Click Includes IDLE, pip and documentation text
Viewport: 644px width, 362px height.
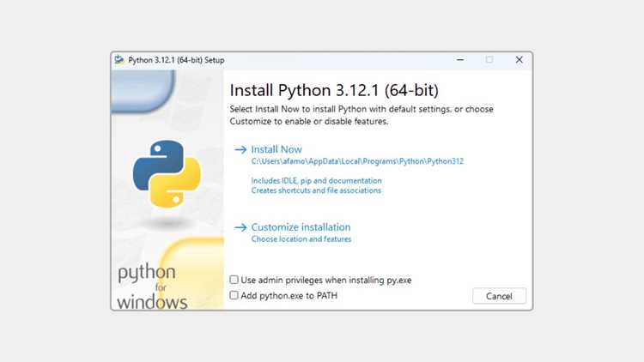[x=316, y=181]
